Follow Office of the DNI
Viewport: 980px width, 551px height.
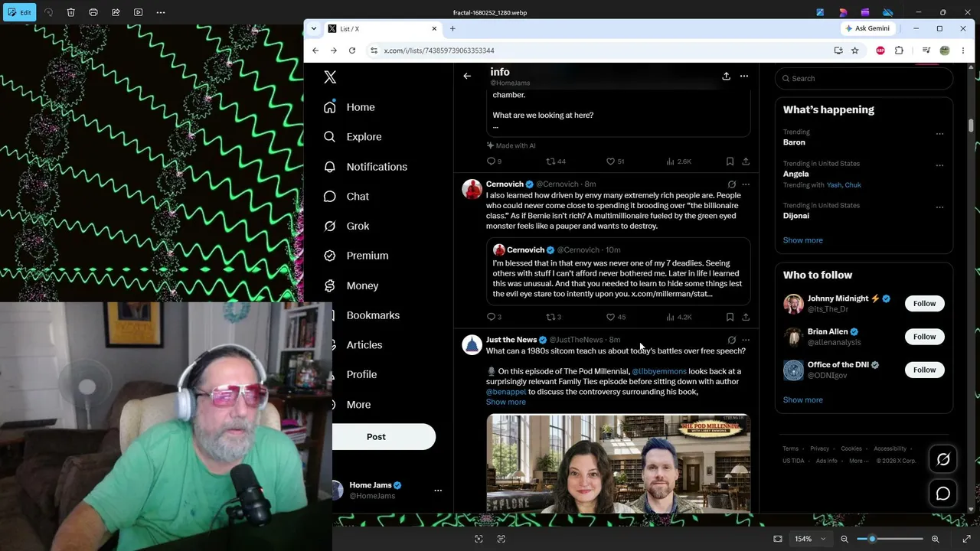924,370
